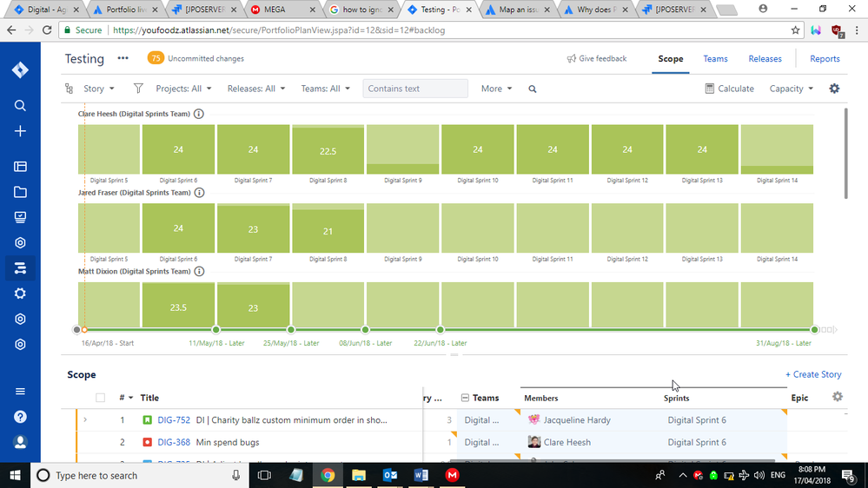Click the filter funnel icon
The width and height of the screenshot is (868, 488).
(x=138, y=89)
